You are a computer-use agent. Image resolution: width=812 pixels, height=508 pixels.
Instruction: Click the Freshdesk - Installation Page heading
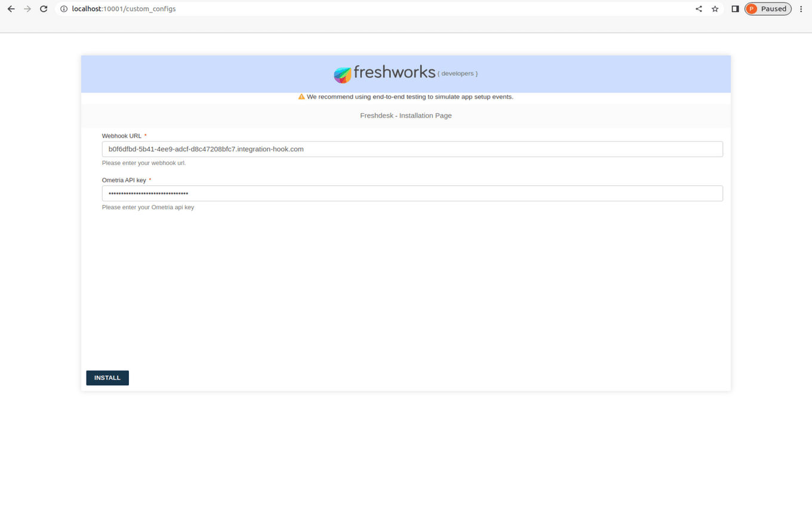[405, 115]
